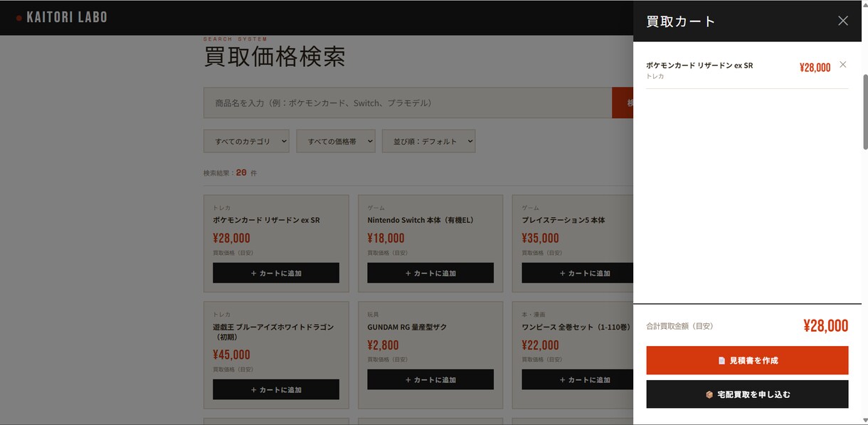
Task: Add ポケモンカード リザードン ex SR to cart
Action: point(276,273)
